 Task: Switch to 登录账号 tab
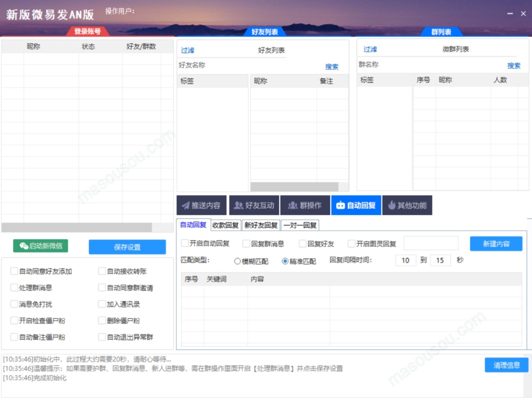pyautogui.click(x=88, y=31)
